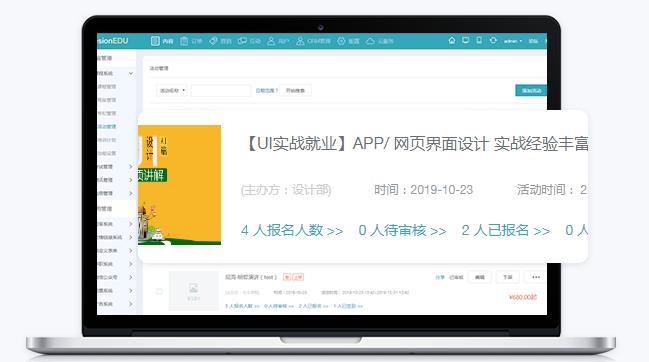Click the search keyword input field

pos(221,90)
